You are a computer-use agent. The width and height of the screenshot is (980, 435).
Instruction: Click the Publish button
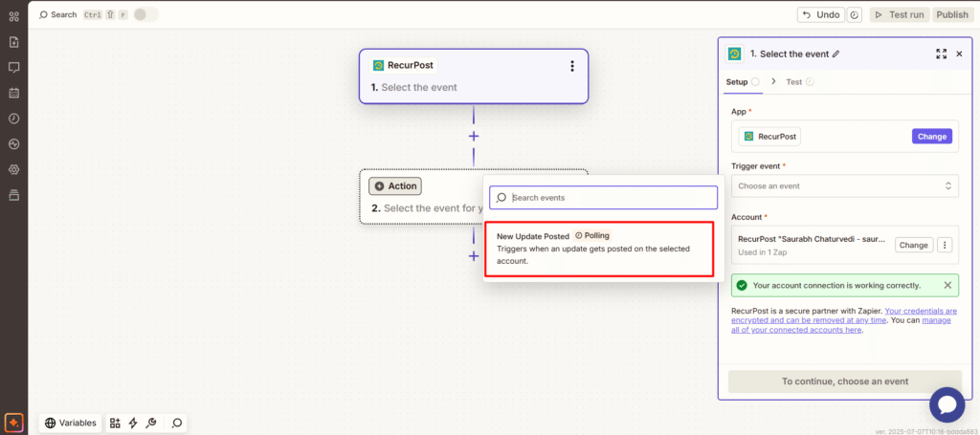pos(952,14)
